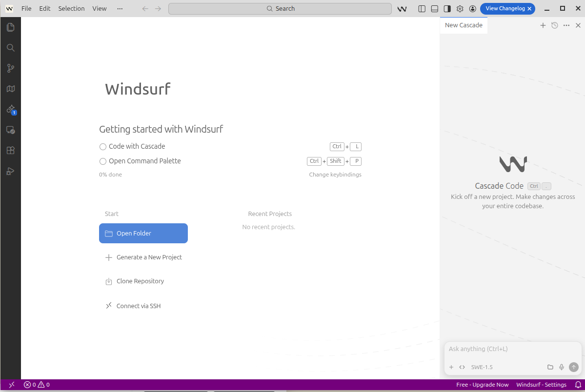Click the microphone voice input icon
585x392 pixels.
[x=562, y=367]
